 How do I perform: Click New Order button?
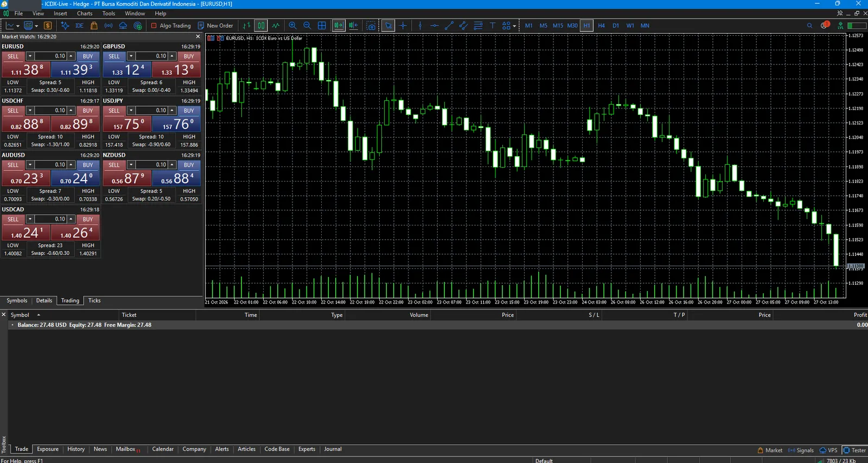click(215, 25)
